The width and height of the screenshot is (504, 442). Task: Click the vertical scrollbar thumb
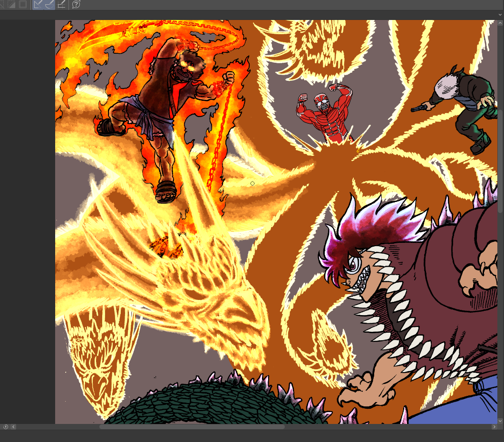(x=500, y=161)
